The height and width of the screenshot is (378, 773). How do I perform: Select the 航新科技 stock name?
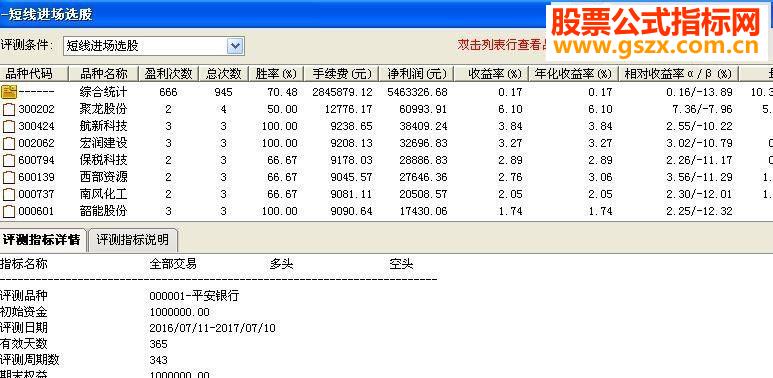[x=104, y=126]
